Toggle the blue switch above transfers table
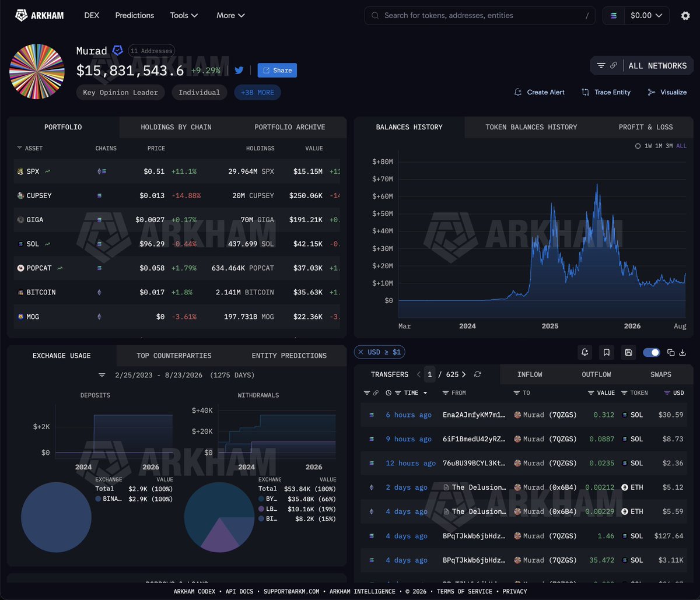700x600 pixels. point(651,352)
